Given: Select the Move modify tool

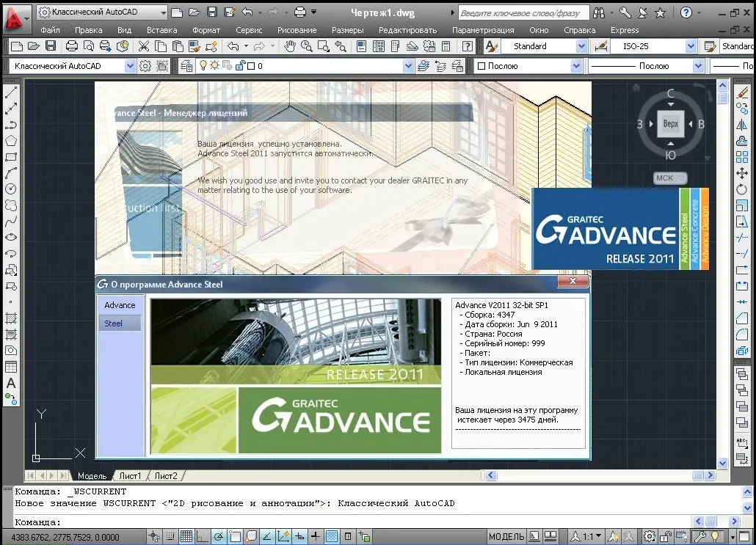Looking at the screenshot, I should (742, 173).
